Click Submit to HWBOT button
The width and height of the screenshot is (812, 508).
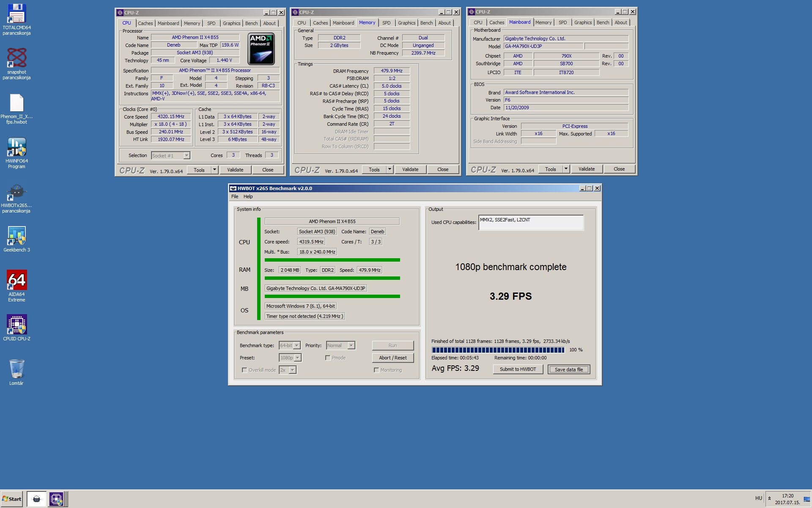coord(518,369)
